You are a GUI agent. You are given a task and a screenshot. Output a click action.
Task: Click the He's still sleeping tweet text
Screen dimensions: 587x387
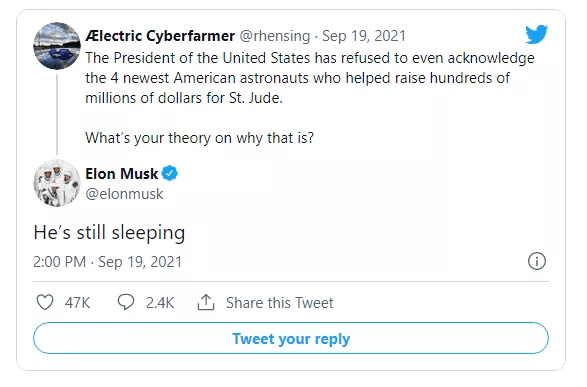[109, 232]
